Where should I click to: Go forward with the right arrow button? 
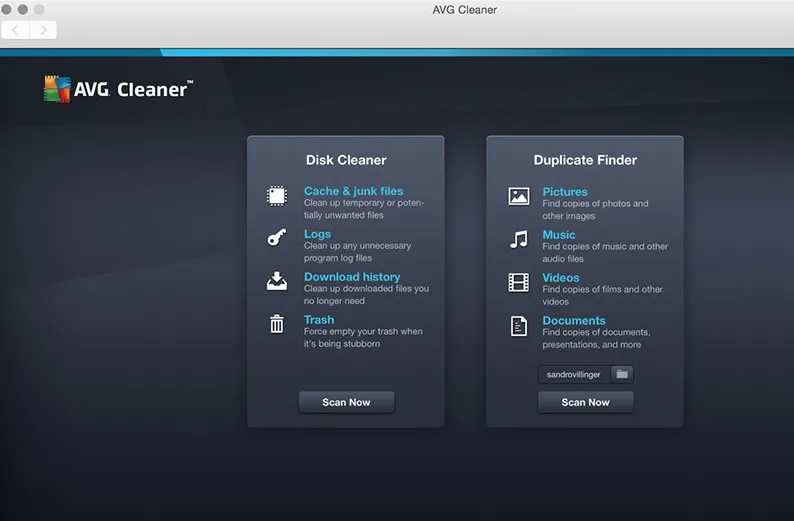(x=44, y=30)
